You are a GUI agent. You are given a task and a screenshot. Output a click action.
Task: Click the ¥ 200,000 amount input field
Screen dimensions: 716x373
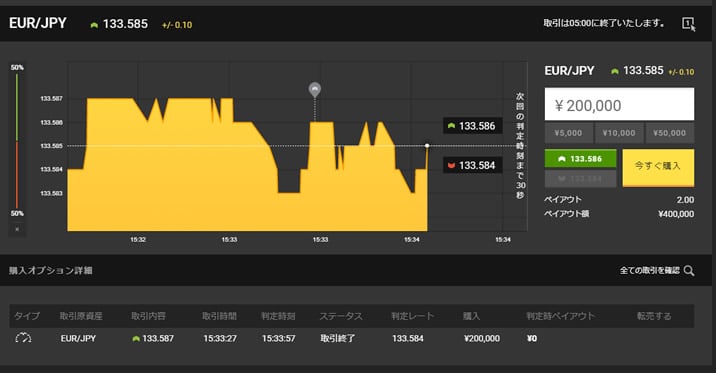[619, 105]
